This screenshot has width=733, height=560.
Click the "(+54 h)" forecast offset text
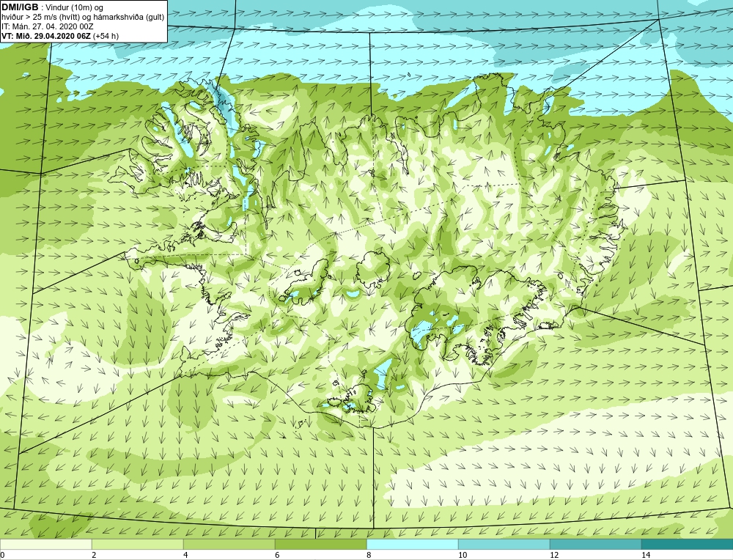pos(106,36)
